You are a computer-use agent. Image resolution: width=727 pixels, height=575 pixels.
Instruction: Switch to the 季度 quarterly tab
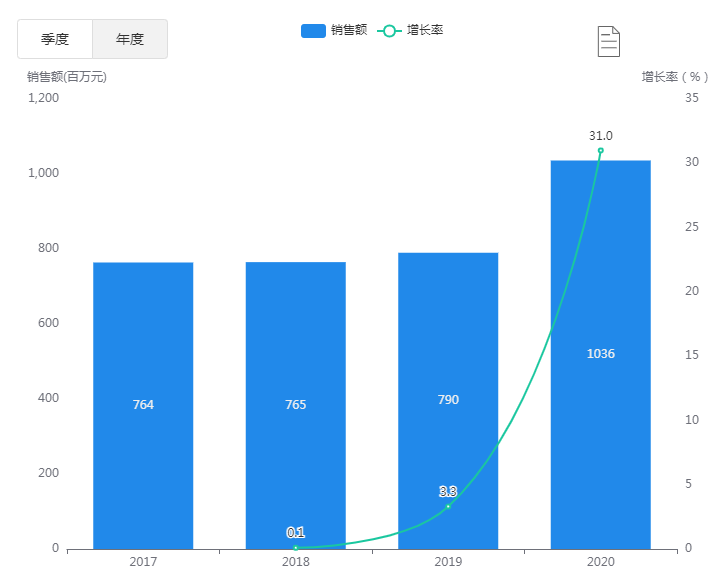tap(55, 39)
